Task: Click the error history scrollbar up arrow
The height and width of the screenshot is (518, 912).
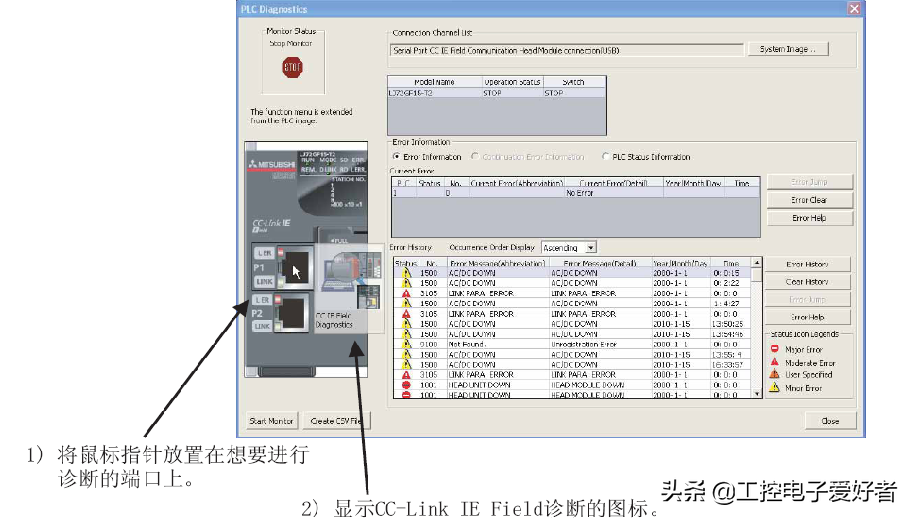Action: click(x=756, y=264)
